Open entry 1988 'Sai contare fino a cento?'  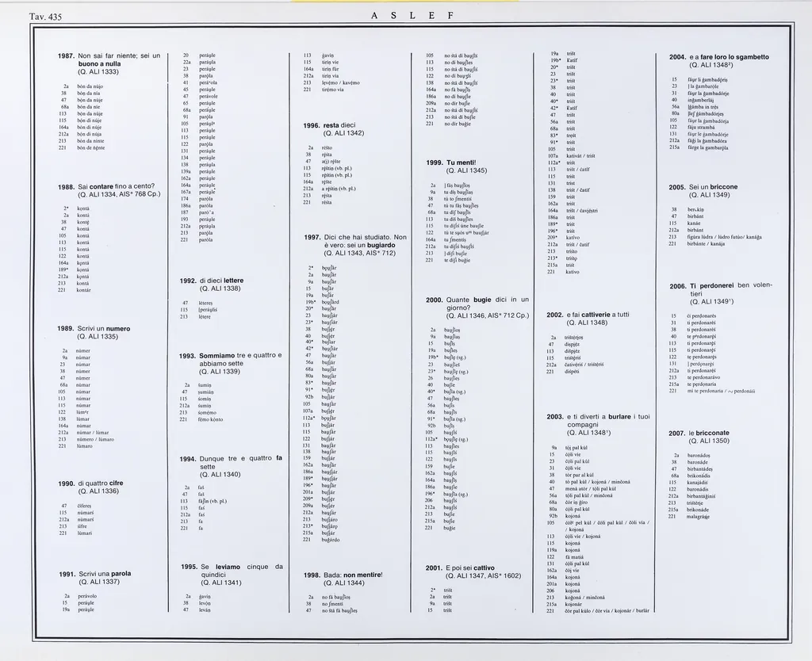tap(114, 186)
